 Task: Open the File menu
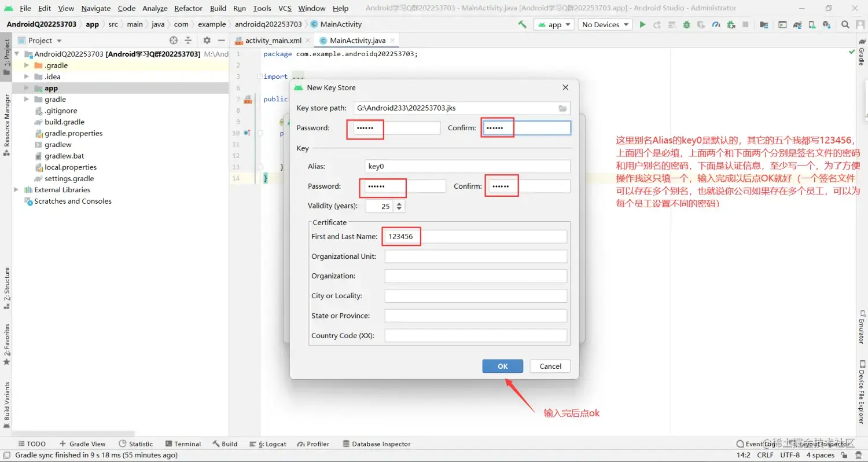point(25,8)
